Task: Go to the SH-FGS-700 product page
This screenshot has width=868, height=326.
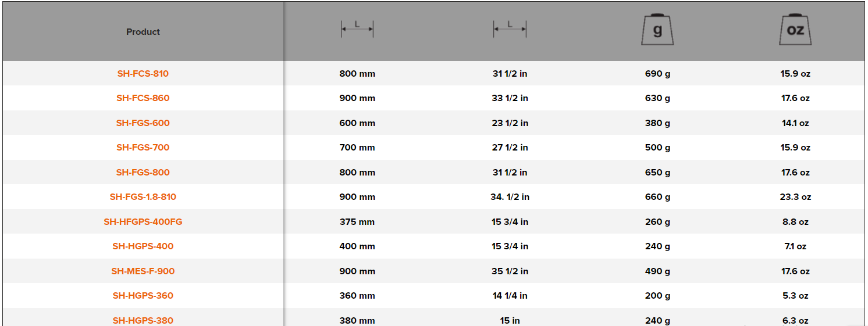Action: pos(143,148)
